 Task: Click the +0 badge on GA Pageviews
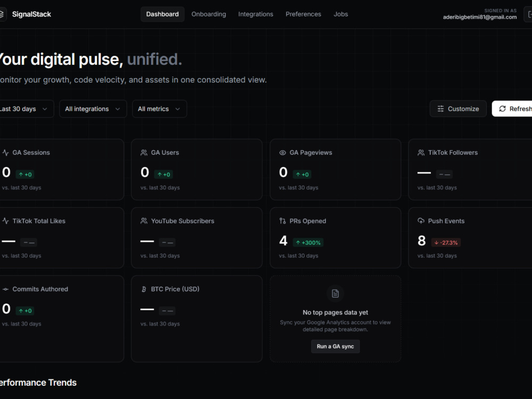click(302, 174)
